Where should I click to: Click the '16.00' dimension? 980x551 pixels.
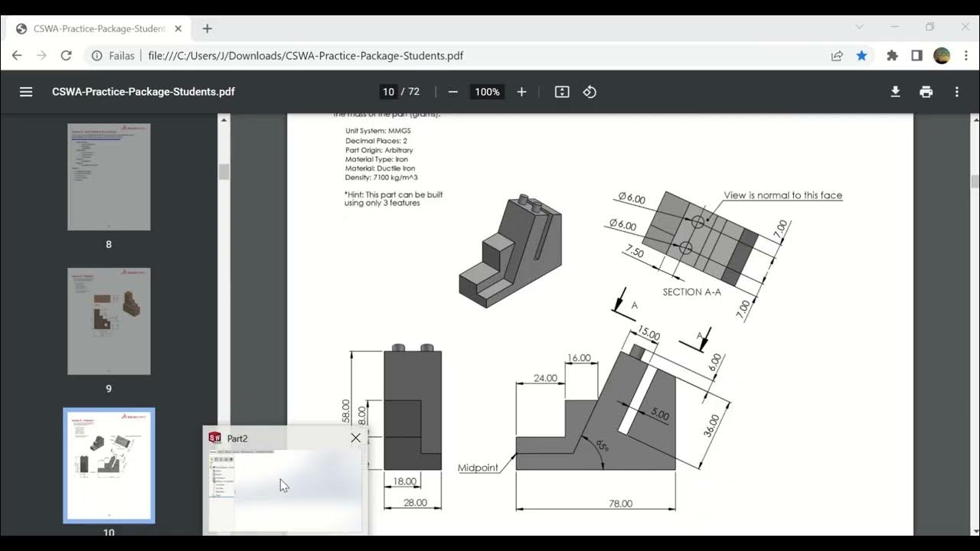point(579,358)
